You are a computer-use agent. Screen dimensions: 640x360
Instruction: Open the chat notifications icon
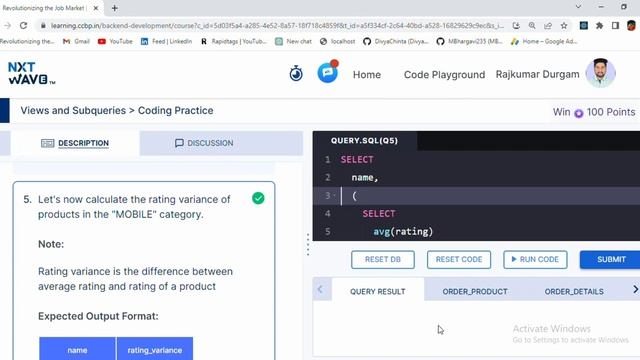328,72
